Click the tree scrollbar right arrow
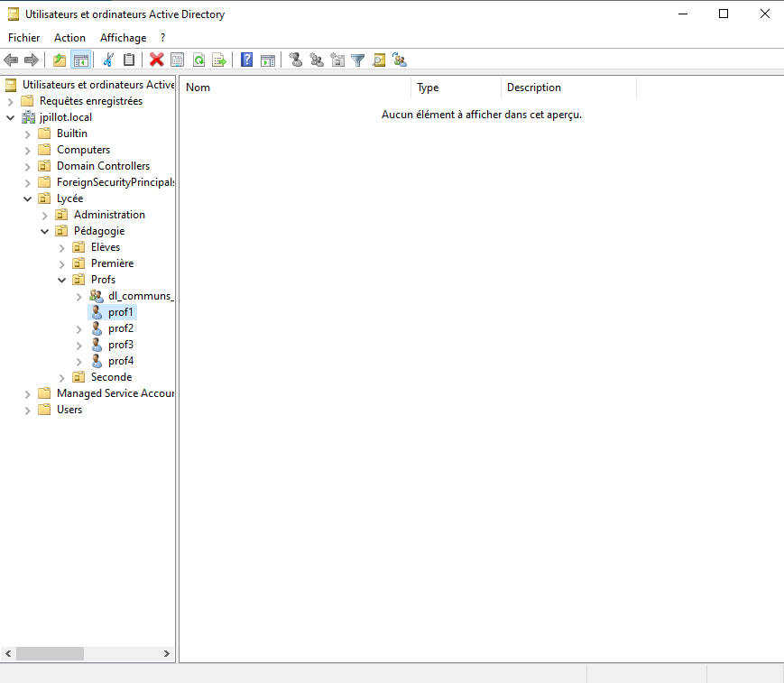 167,653
